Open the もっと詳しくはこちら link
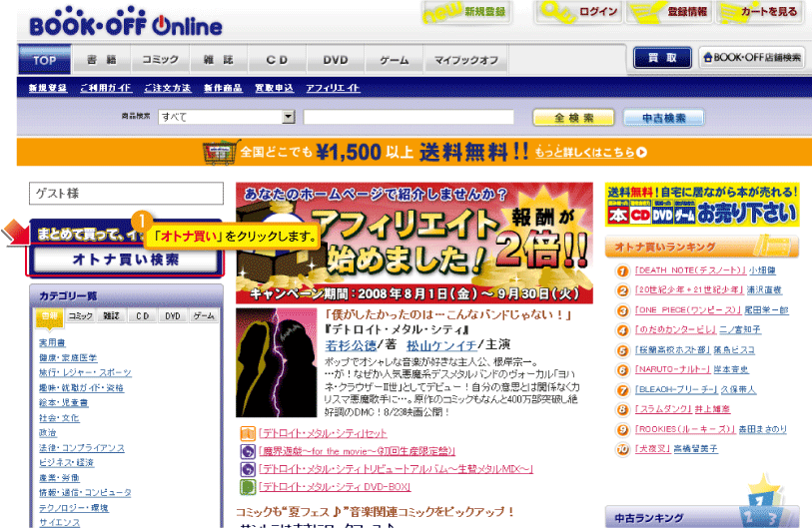 pos(590,152)
